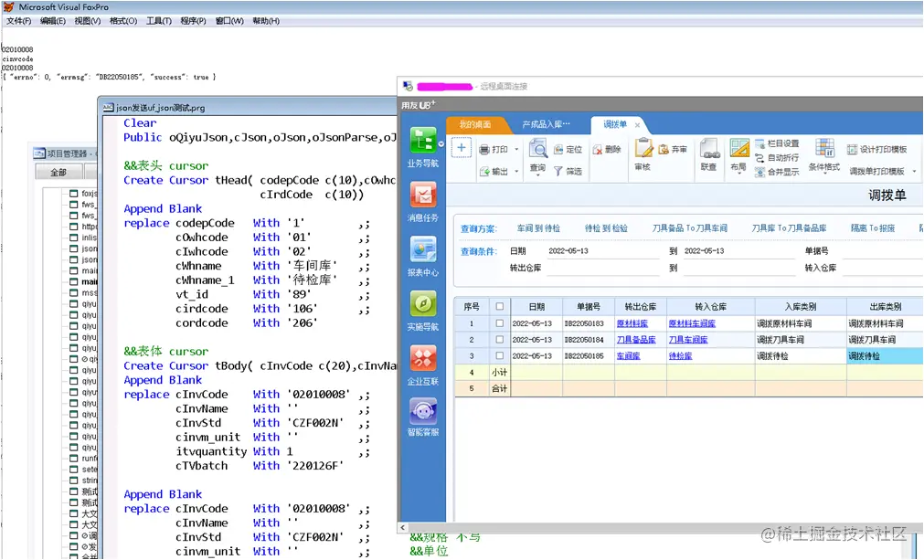Choose query scheme 待检 到 检验
924x560 pixels.
(x=606, y=228)
